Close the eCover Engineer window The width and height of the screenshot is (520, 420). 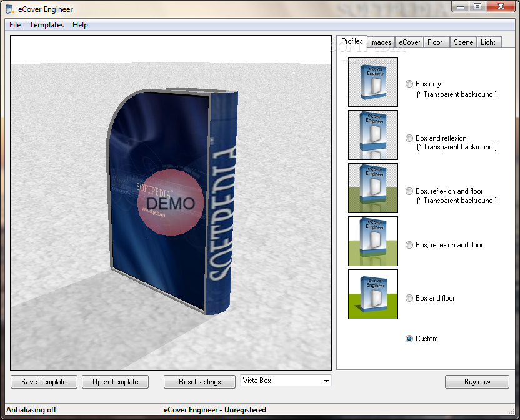[x=501, y=7]
